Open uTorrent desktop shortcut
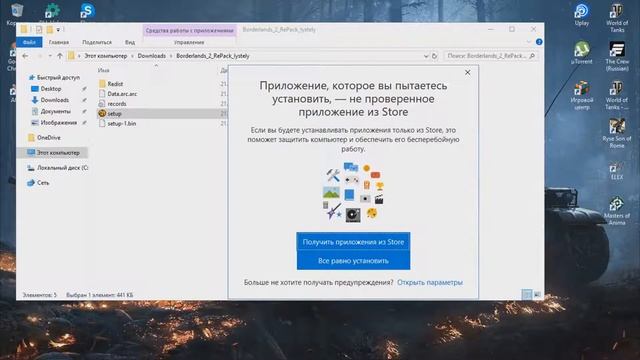 pos(582,53)
